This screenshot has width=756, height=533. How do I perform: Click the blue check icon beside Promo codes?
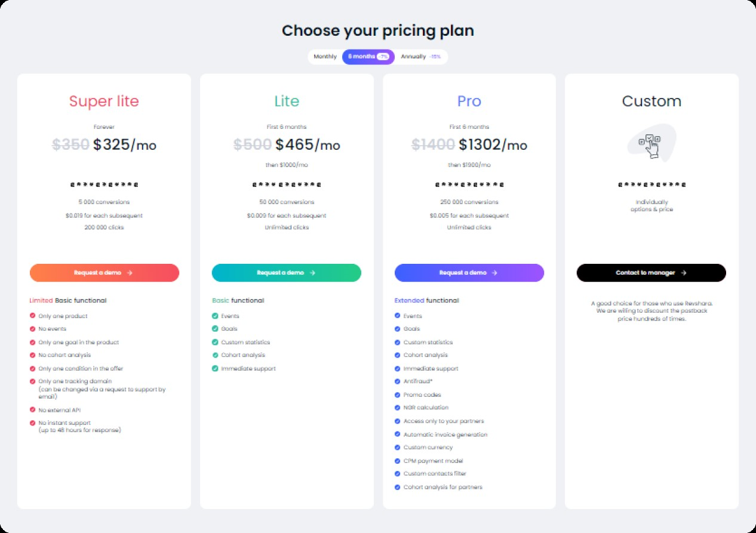coord(398,395)
